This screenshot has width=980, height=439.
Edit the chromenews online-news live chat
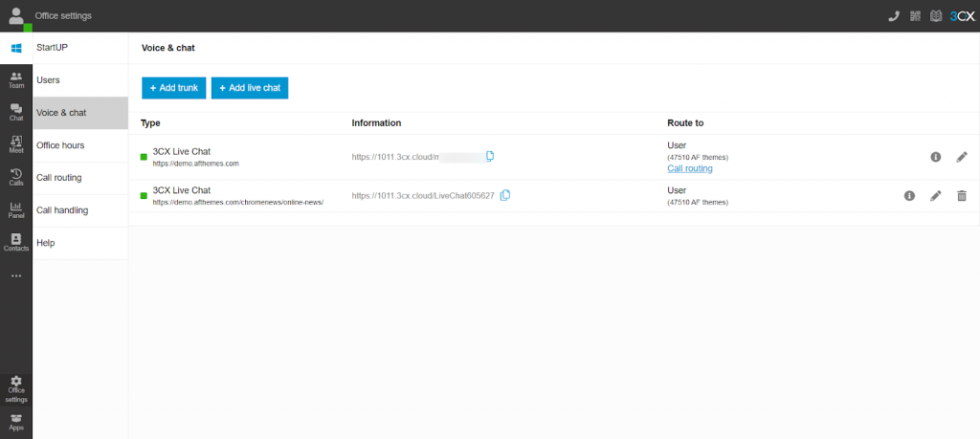(936, 196)
